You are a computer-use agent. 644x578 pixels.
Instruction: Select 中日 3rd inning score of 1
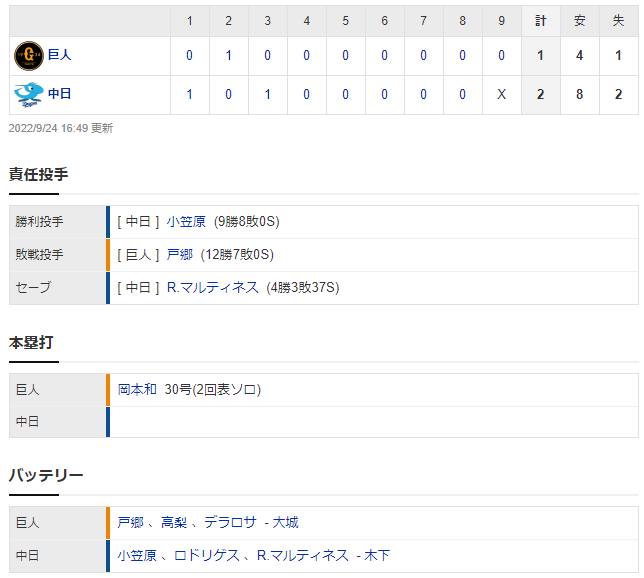point(267,94)
